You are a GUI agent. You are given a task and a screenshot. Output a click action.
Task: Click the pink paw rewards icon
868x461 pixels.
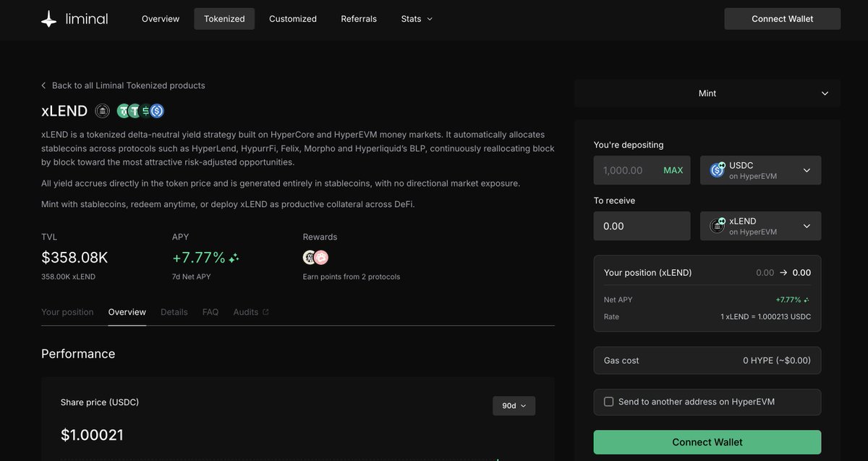[321, 258]
